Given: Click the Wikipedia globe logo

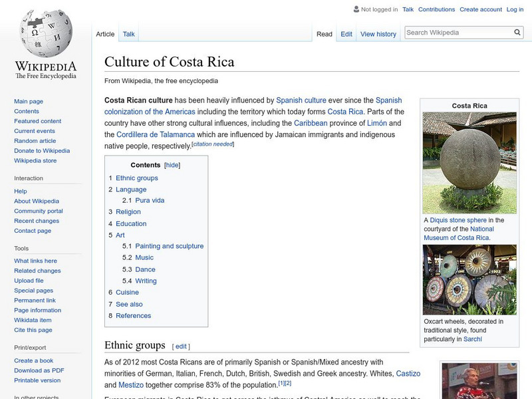Looking at the screenshot, I should (x=46, y=33).
